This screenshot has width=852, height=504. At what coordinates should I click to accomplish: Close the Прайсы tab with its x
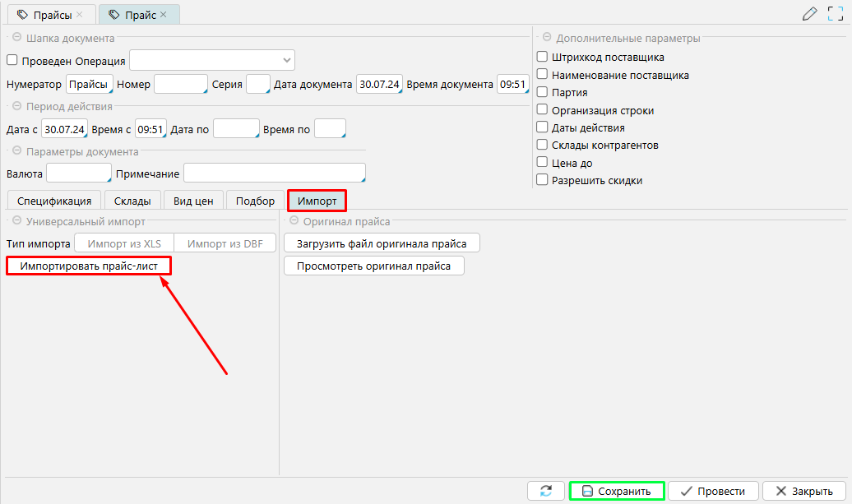[x=80, y=15]
